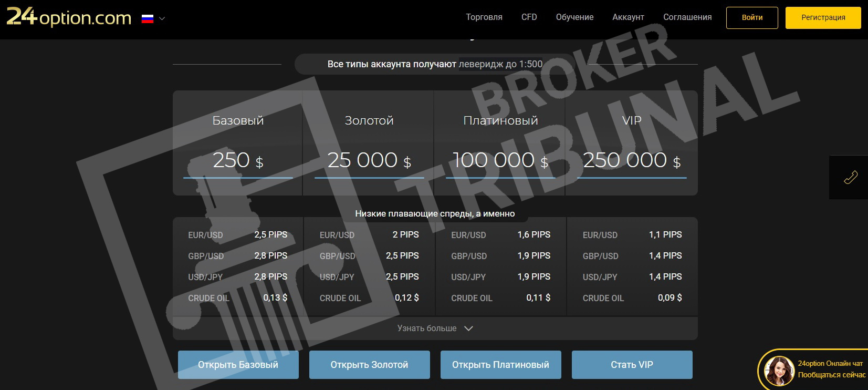The width and height of the screenshot is (868, 390).
Task: Click the Стать VIP button
Action: pyautogui.click(x=632, y=365)
